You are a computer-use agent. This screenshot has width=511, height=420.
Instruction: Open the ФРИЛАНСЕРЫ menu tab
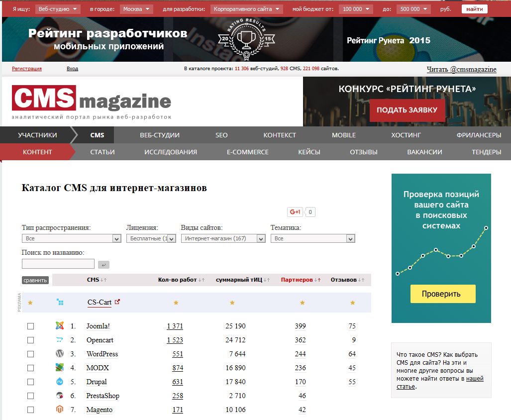click(x=479, y=135)
